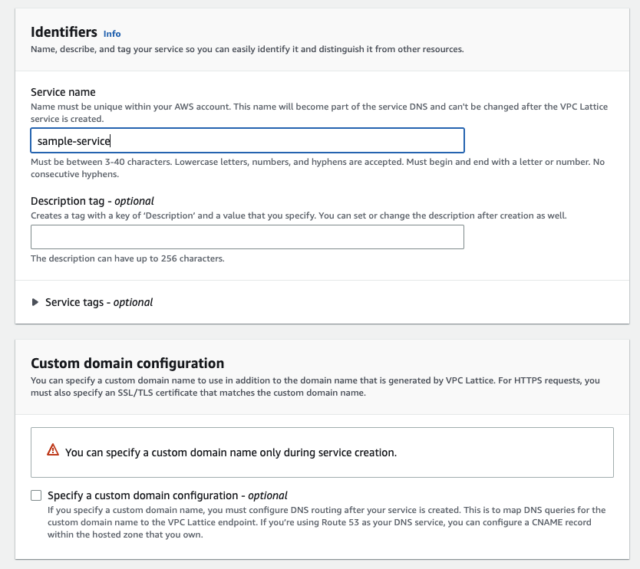Click the red warning triangle icon
Screen dimensions: 640x569
click(53, 450)
